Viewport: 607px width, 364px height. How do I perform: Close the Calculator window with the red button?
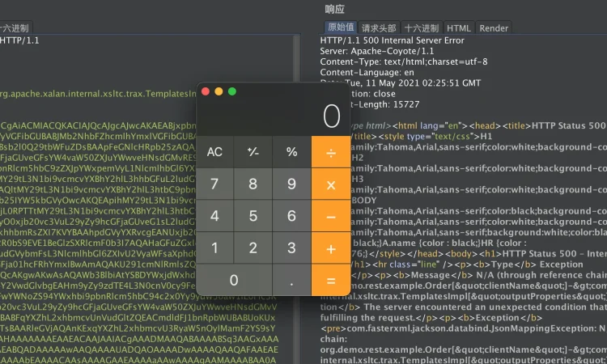point(206,91)
